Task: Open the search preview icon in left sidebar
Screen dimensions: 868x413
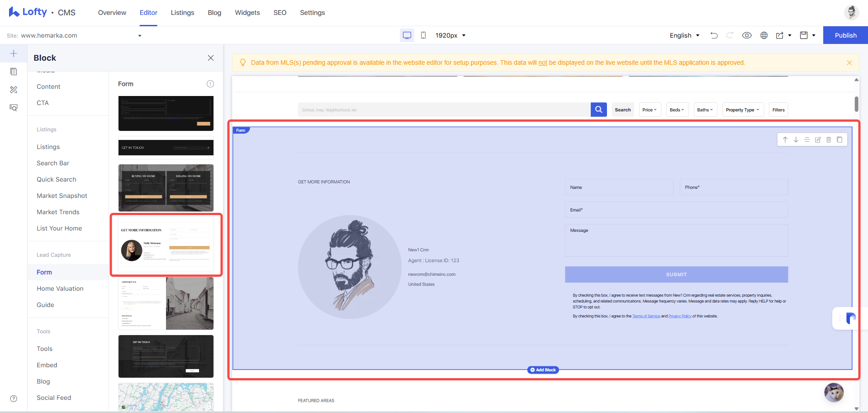Action: pos(14,108)
